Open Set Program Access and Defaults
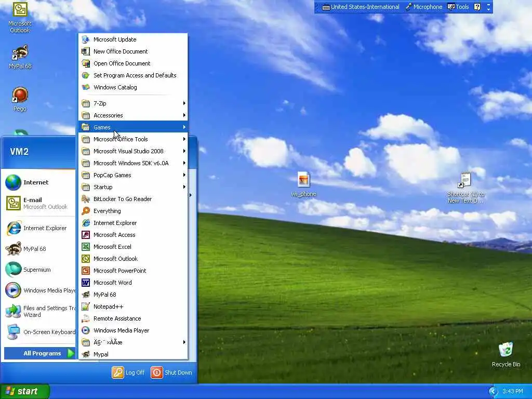532x399 pixels. (x=133, y=75)
